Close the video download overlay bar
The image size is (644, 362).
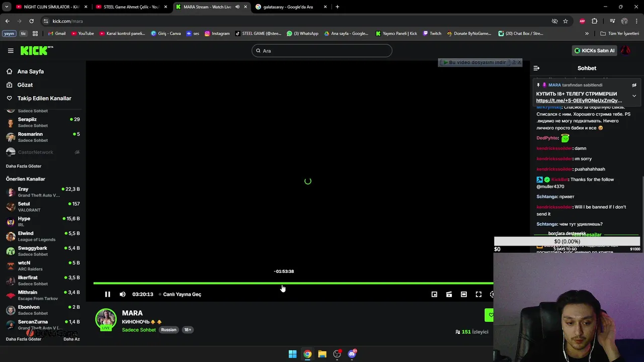(x=519, y=62)
